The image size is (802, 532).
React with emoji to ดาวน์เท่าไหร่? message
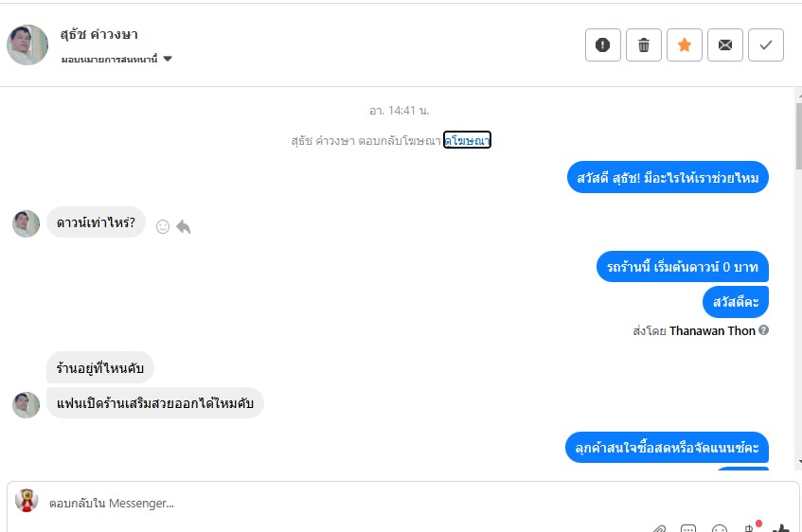point(163,226)
